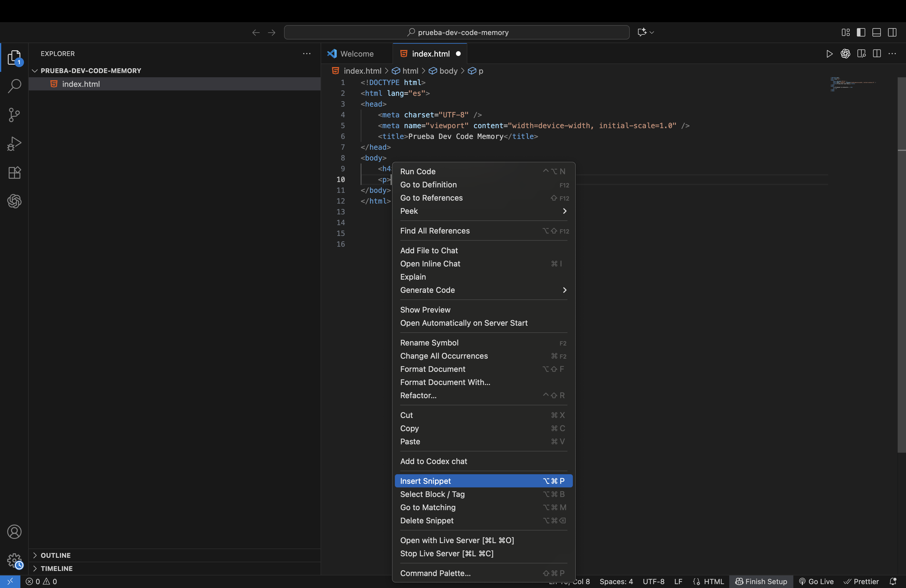Open the Explorer view in activity bar

point(14,57)
